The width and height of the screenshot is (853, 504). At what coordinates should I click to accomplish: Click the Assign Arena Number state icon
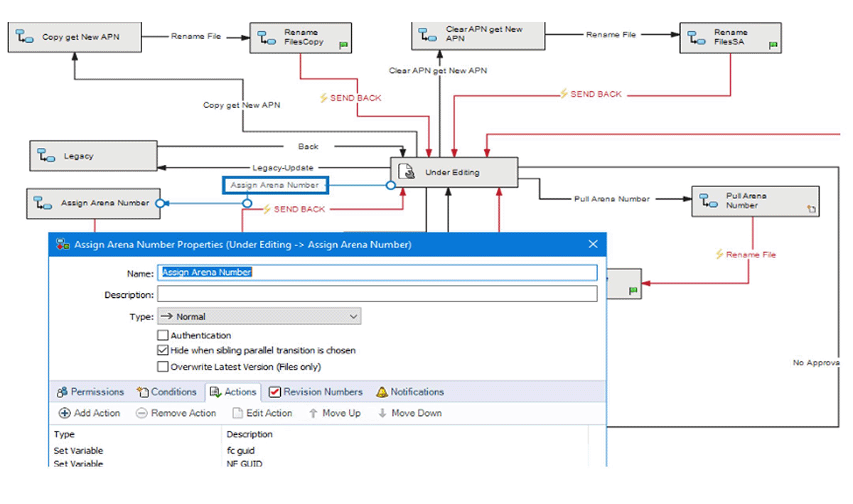[41, 203]
